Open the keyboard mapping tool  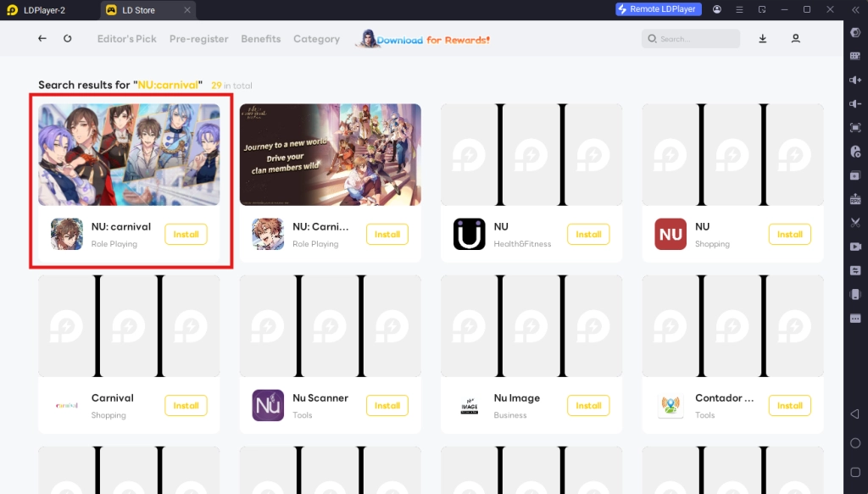click(855, 56)
